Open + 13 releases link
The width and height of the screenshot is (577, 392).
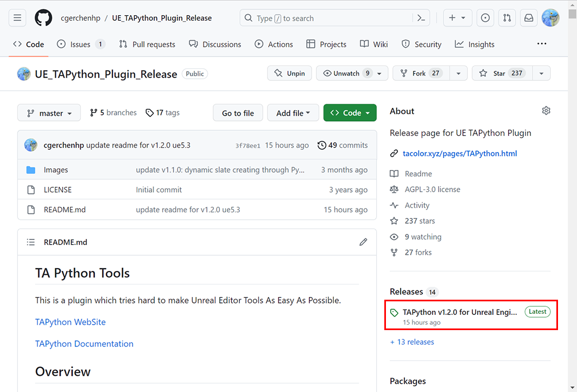click(x=412, y=342)
